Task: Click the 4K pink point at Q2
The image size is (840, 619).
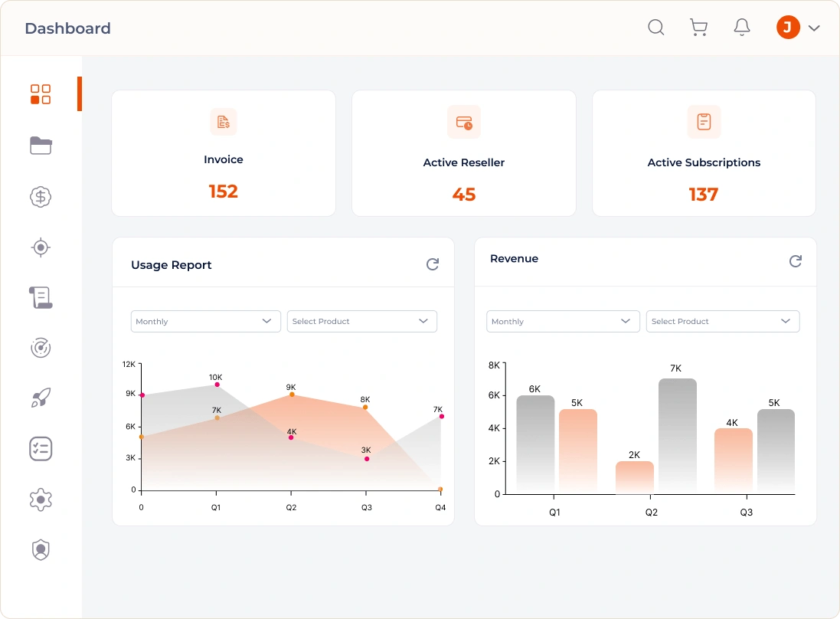Action: [291, 437]
